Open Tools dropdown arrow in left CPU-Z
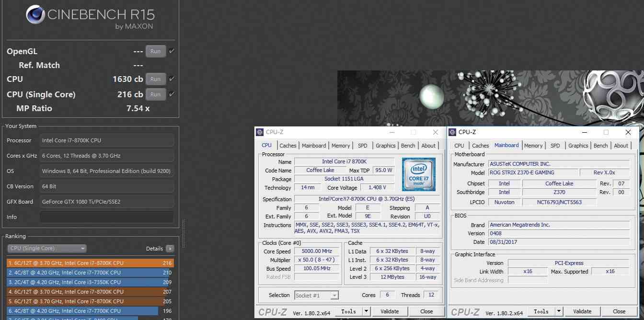This screenshot has width=644, height=320. tap(366, 311)
